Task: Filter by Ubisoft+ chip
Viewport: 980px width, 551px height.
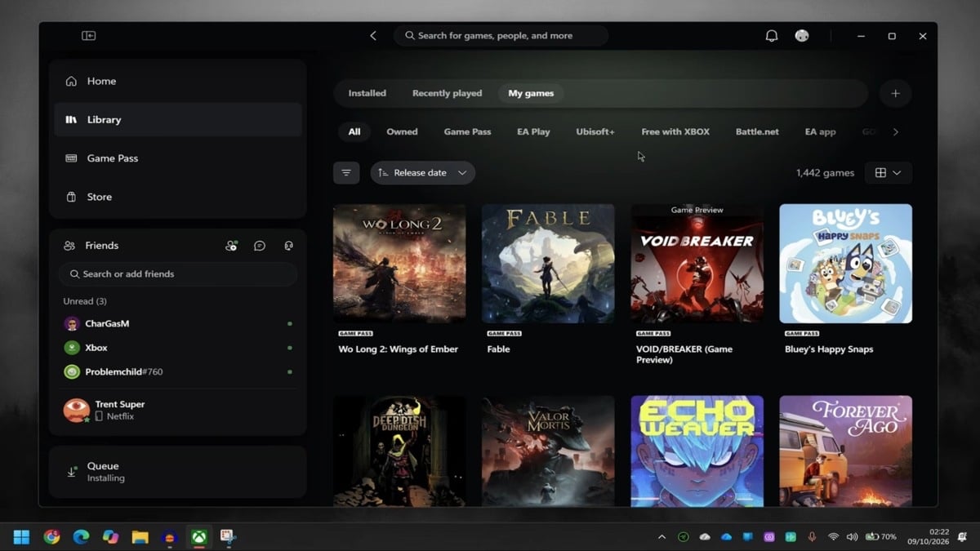Action: (x=595, y=131)
